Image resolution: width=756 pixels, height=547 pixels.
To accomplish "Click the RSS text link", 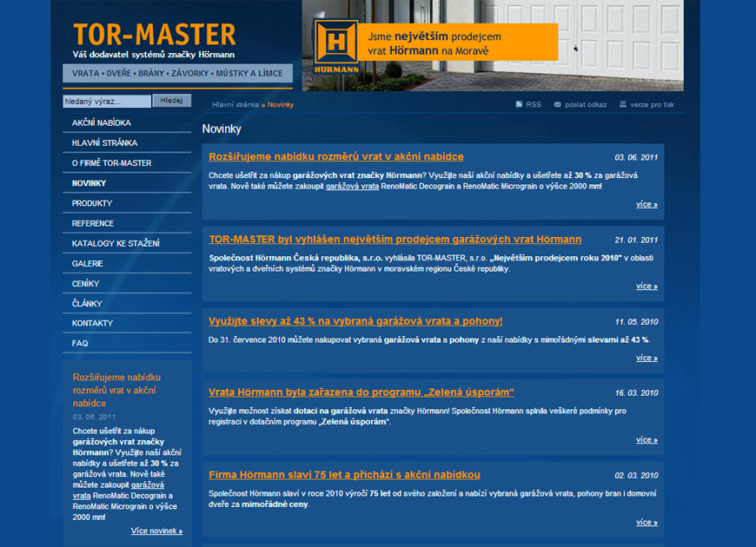I will (534, 104).
